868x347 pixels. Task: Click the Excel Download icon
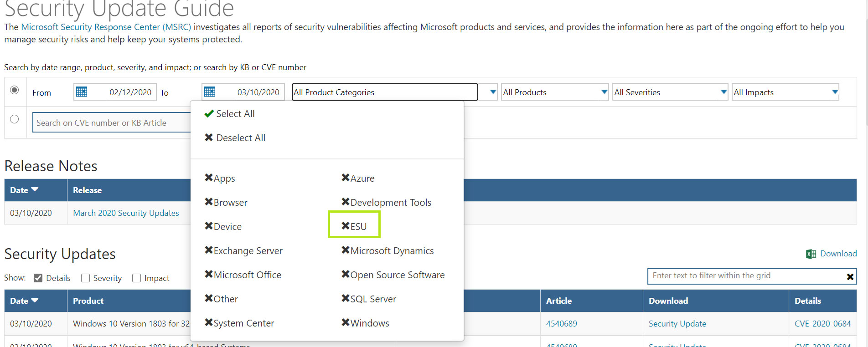tap(811, 254)
